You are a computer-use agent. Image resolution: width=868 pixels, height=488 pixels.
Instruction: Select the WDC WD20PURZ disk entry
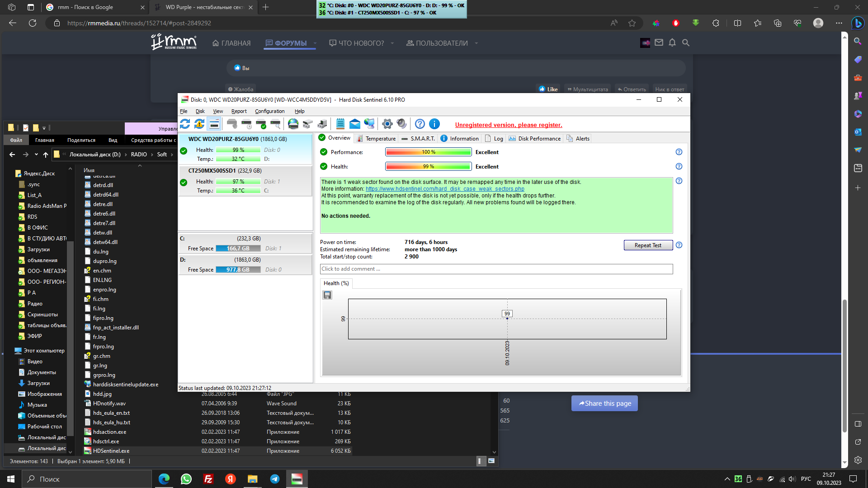(x=245, y=149)
